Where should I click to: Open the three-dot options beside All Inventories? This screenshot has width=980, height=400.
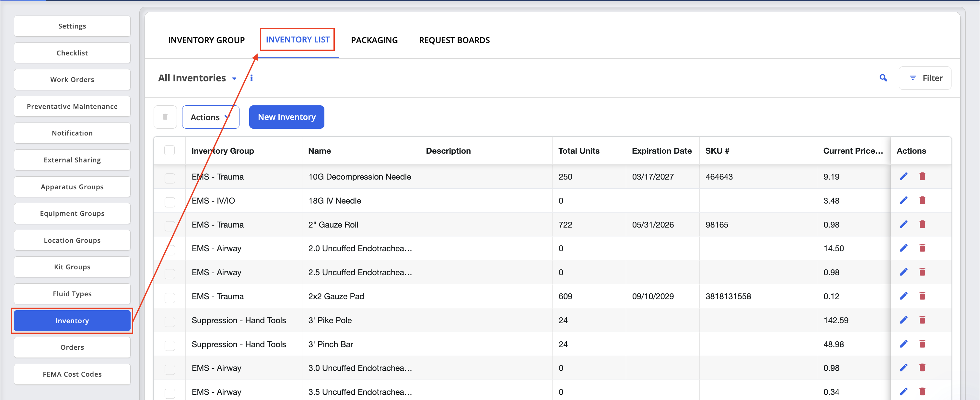[x=251, y=78]
